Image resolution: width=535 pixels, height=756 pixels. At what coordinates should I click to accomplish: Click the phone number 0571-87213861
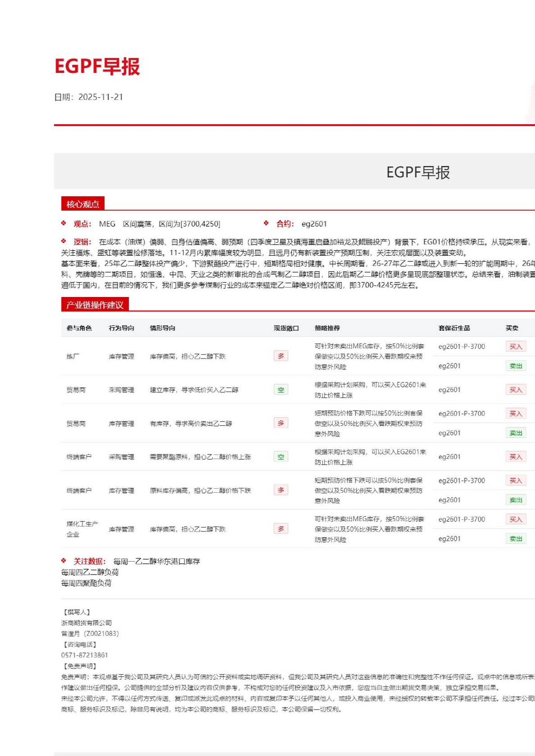(85, 655)
